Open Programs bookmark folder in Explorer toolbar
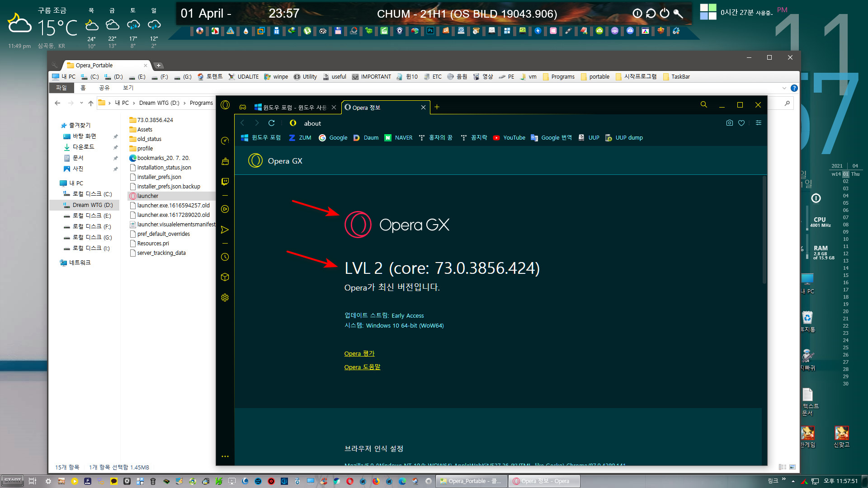The width and height of the screenshot is (868, 488). [558, 77]
